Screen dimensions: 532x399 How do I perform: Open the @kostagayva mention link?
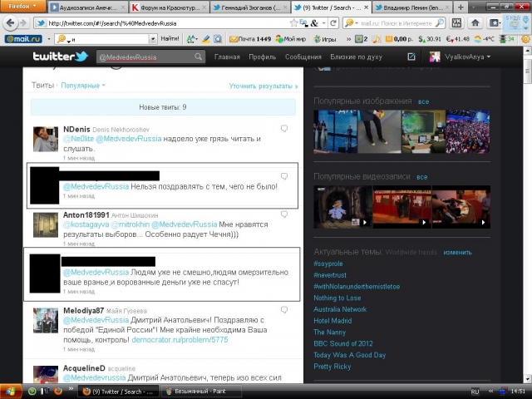[x=86, y=224]
